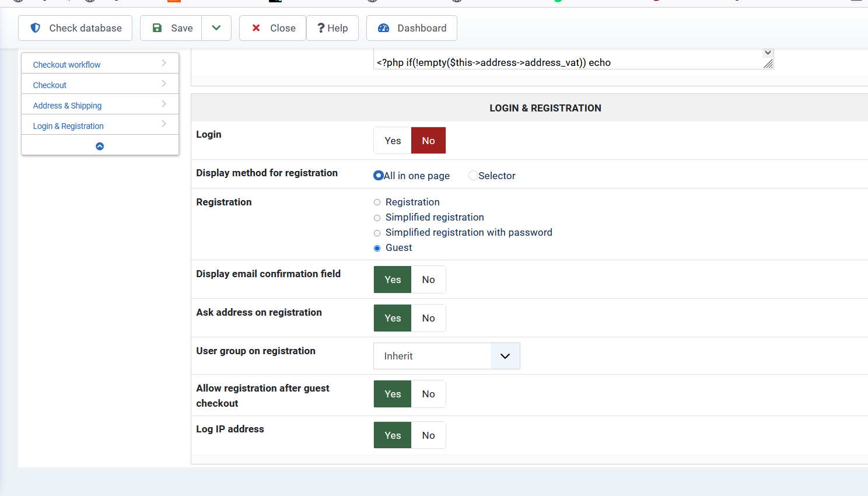
Task: Click the arrow next to Address & Shipping
Action: (164, 104)
